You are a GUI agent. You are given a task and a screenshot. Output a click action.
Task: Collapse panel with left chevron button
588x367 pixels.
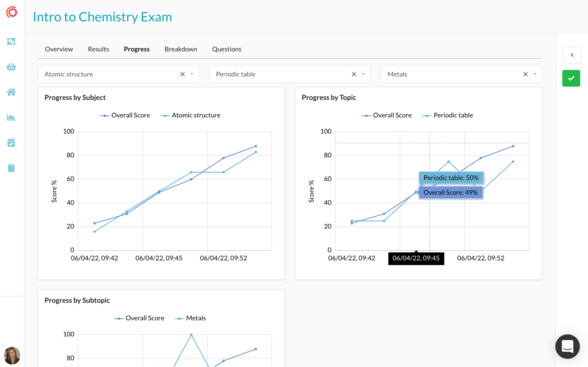point(572,55)
